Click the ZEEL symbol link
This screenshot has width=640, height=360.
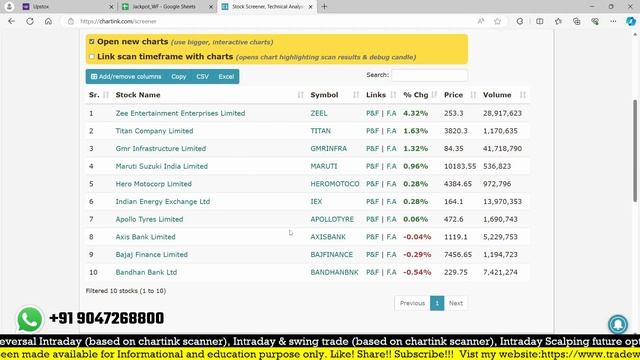tap(319, 113)
